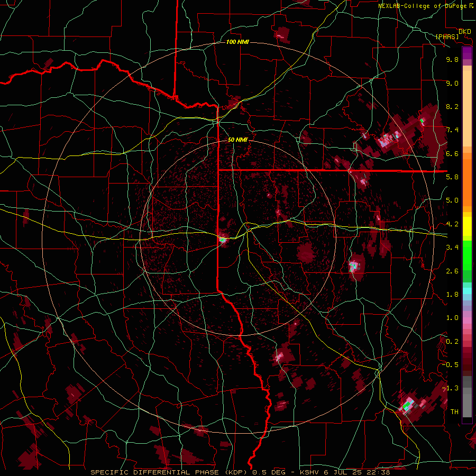Select the 100 NMI range ring label
This screenshot has width=476, height=476.
pyautogui.click(x=237, y=42)
